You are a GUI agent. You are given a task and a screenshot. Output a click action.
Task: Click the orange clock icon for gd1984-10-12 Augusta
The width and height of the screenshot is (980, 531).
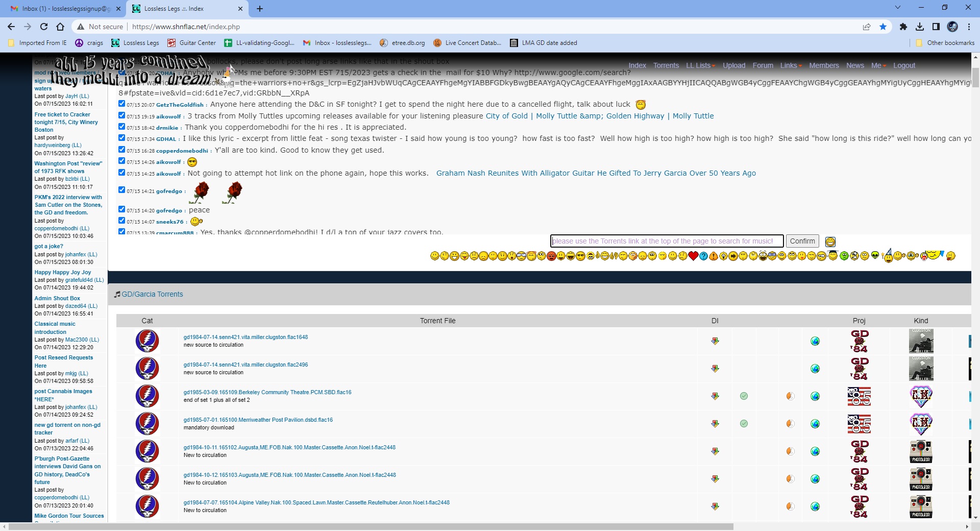point(790,479)
